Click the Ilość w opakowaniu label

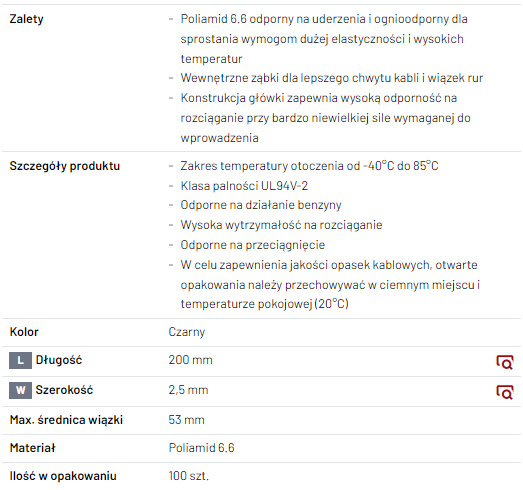tap(63, 476)
